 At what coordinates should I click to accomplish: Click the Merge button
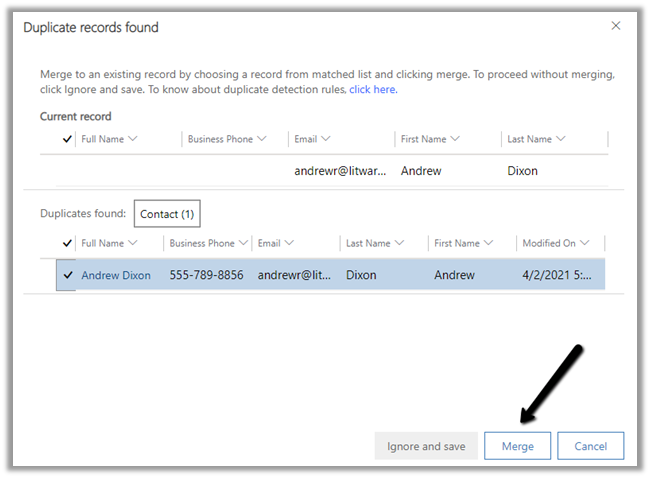[x=518, y=446]
